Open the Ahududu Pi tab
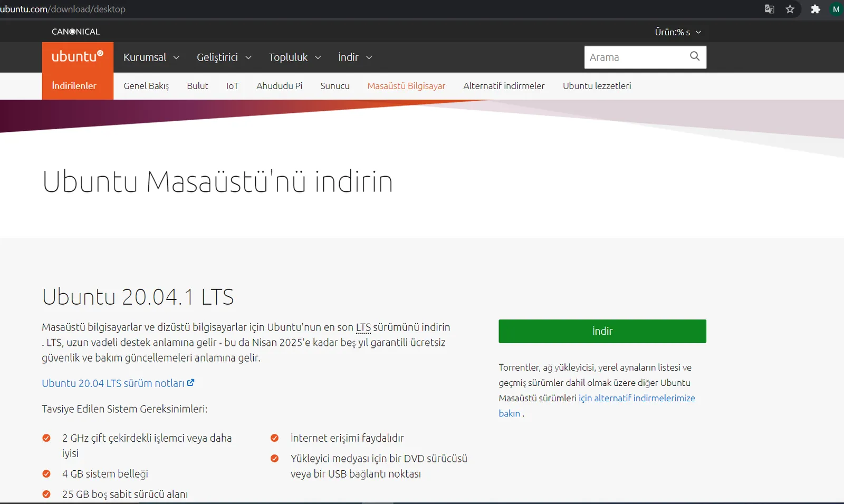 (280, 86)
